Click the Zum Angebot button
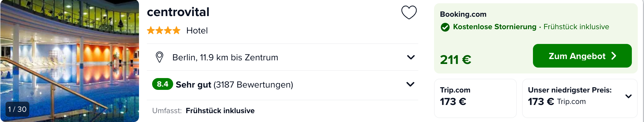644x122 pixels. [x=582, y=56]
